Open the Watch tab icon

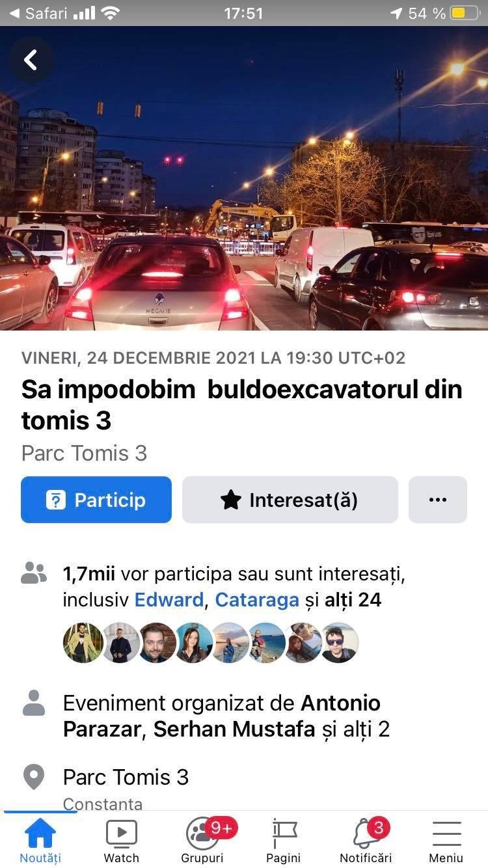pos(121,833)
